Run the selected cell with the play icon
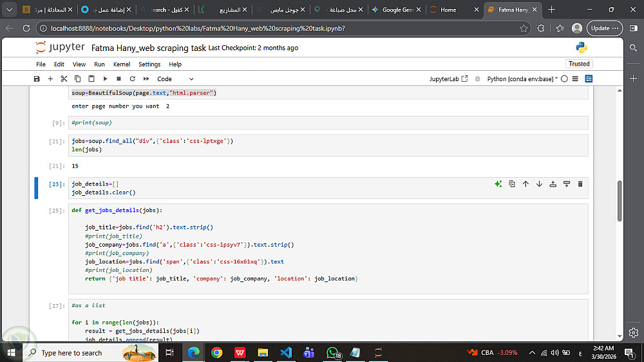The image size is (644, 362). (106, 79)
